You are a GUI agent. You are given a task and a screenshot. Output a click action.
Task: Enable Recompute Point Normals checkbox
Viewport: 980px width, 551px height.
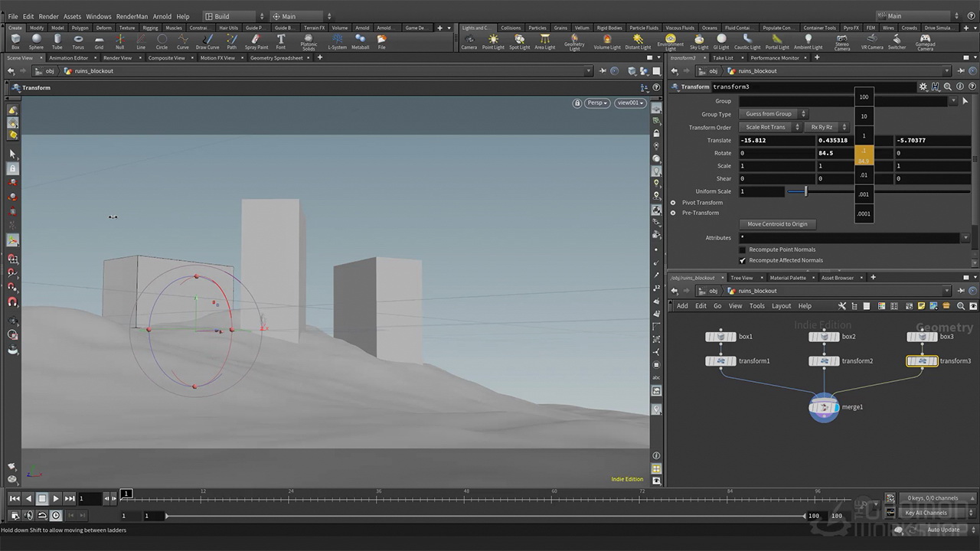(x=742, y=249)
